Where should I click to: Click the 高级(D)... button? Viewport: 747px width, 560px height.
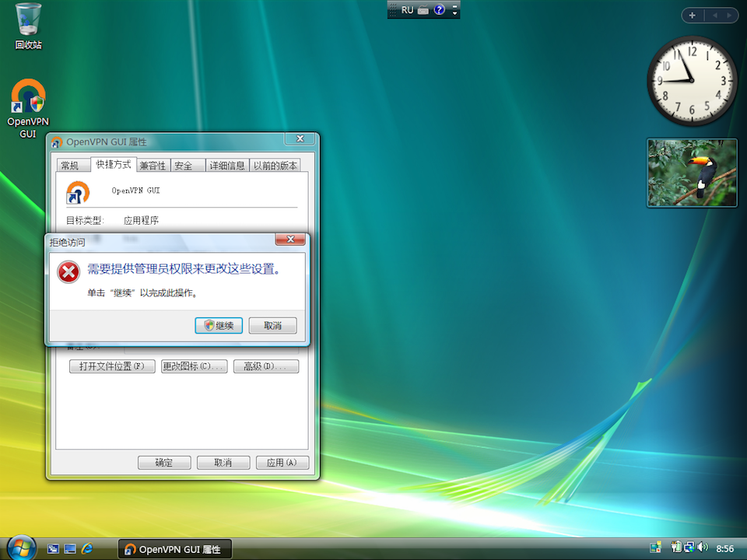coord(266,366)
